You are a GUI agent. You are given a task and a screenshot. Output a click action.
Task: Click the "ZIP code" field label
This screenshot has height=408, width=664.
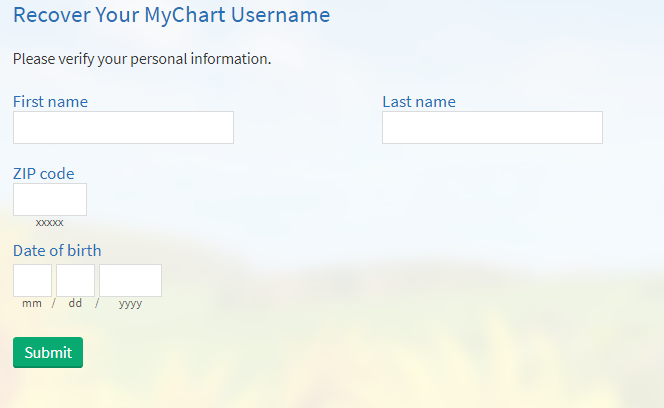pos(44,174)
